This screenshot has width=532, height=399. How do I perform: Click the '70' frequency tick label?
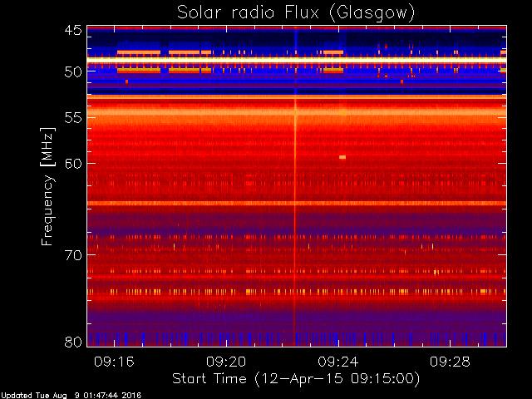(73, 255)
